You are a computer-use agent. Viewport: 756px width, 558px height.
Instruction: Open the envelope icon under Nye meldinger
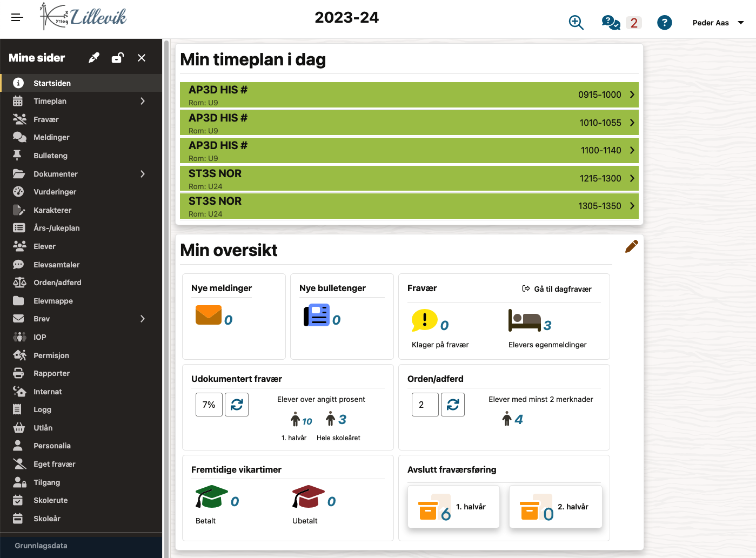(x=209, y=315)
